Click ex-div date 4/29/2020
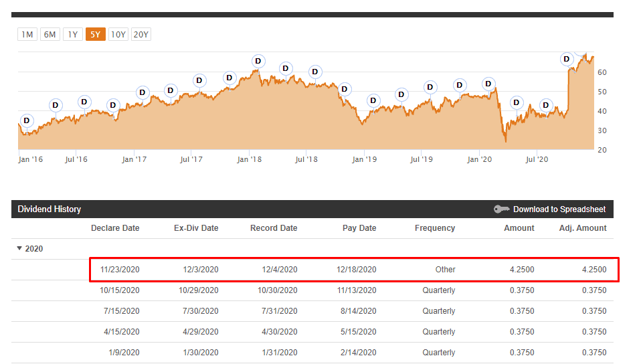The width and height of the screenshot is (641, 364). (x=200, y=332)
